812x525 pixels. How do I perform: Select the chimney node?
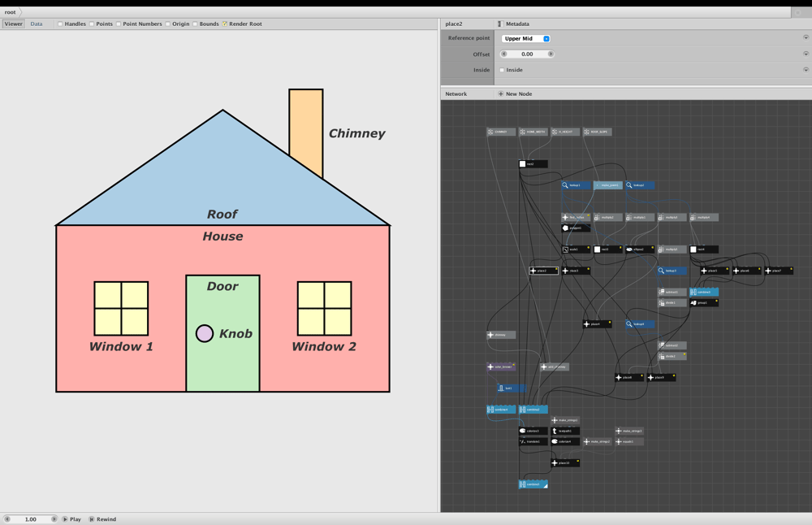[501, 335]
